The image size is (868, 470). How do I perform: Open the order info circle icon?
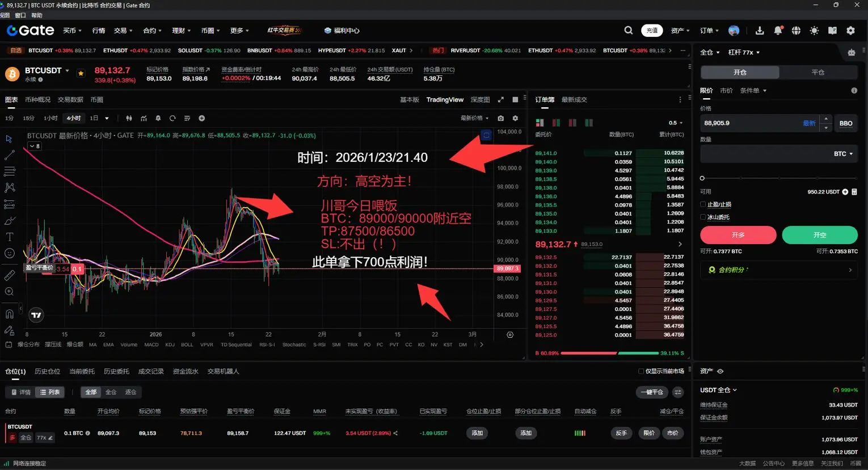click(x=854, y=91)
